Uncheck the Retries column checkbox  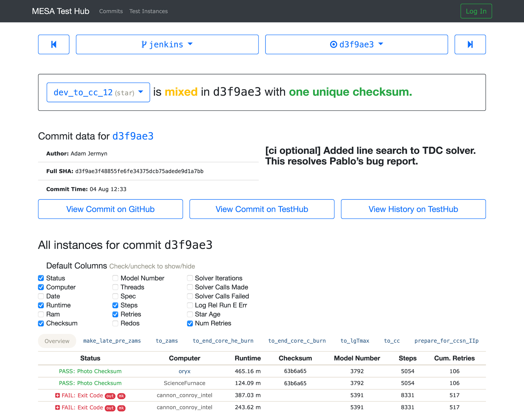pos(115,314)
